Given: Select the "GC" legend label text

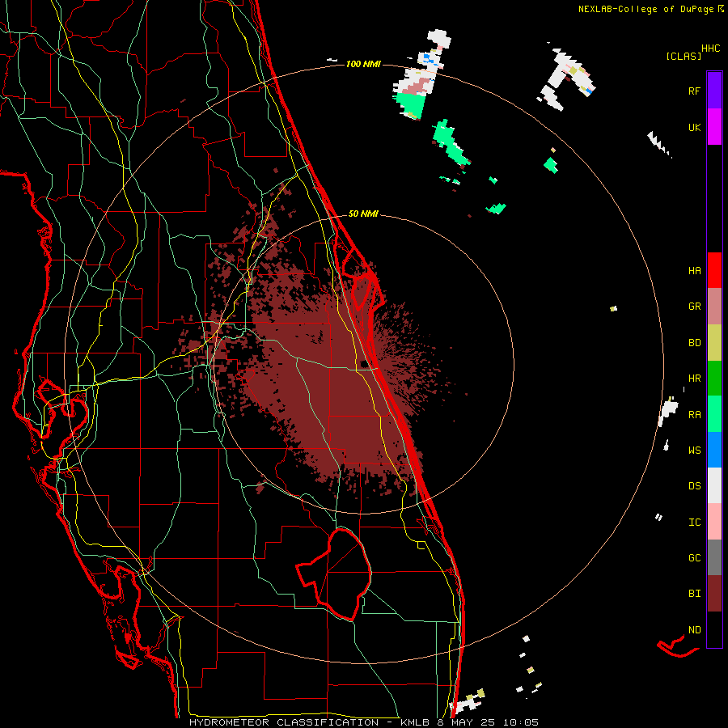Looking at the screenshot, I should pyautogui.click(x=694, y=558).
